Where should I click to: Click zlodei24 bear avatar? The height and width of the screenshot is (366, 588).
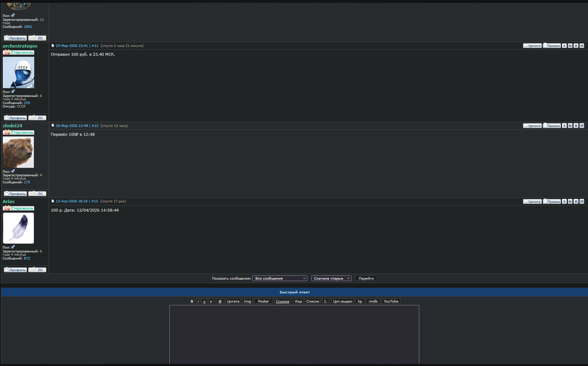click(18, 152)
